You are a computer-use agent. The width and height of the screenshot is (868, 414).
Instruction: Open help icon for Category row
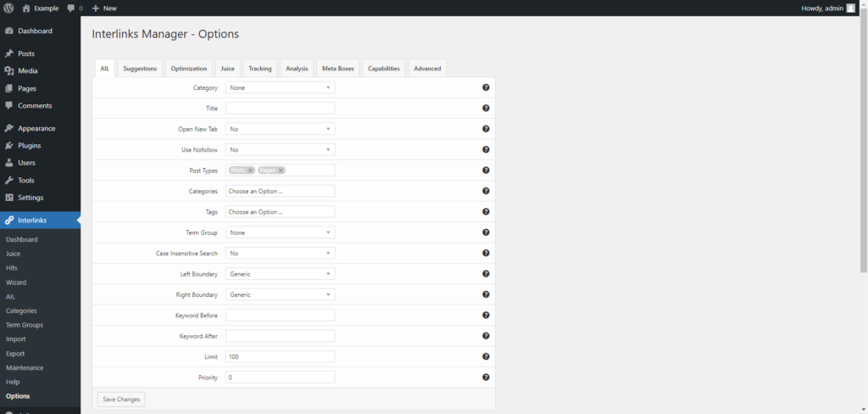click(486, 87)
